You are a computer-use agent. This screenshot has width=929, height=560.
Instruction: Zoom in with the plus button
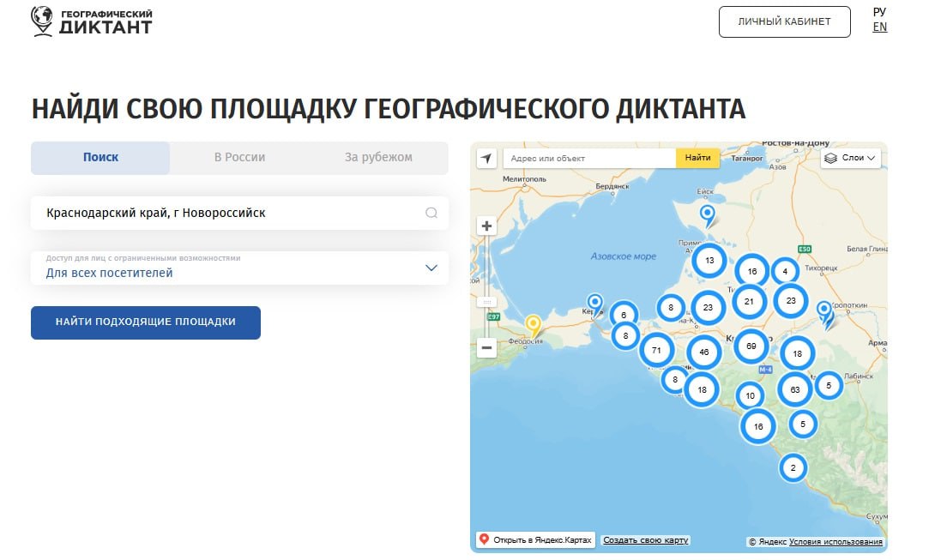click(486, 225)
